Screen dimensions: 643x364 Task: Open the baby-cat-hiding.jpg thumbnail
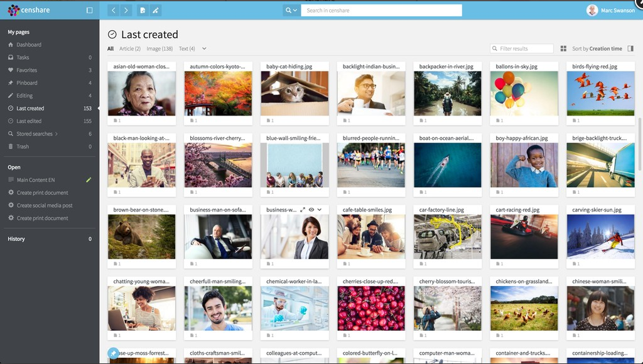click(294, 94)
